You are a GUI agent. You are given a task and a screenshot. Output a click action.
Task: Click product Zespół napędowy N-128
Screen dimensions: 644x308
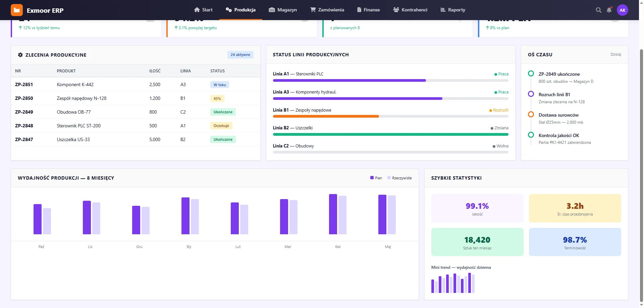pyautogui.click(x=82, y=99)
